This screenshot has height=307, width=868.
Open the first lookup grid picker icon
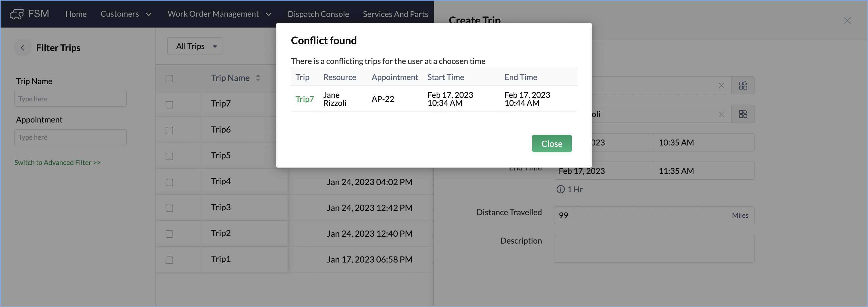pos(743,86)
